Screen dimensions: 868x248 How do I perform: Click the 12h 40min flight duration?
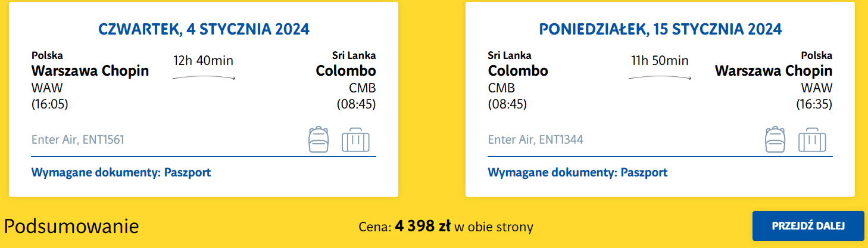click(x=203, y=60)
